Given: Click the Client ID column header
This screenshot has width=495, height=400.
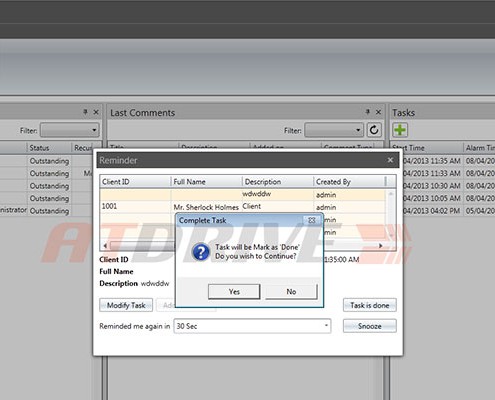Looking at the screenshot, I should pos(135,182).
